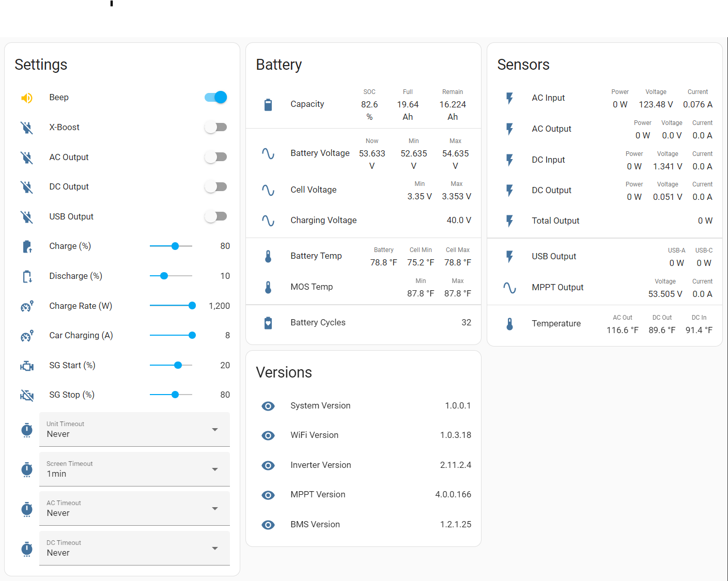Click the Beep speaker icon
The width and height of the screenshot is (728, 581).
(x=26, y=97)
